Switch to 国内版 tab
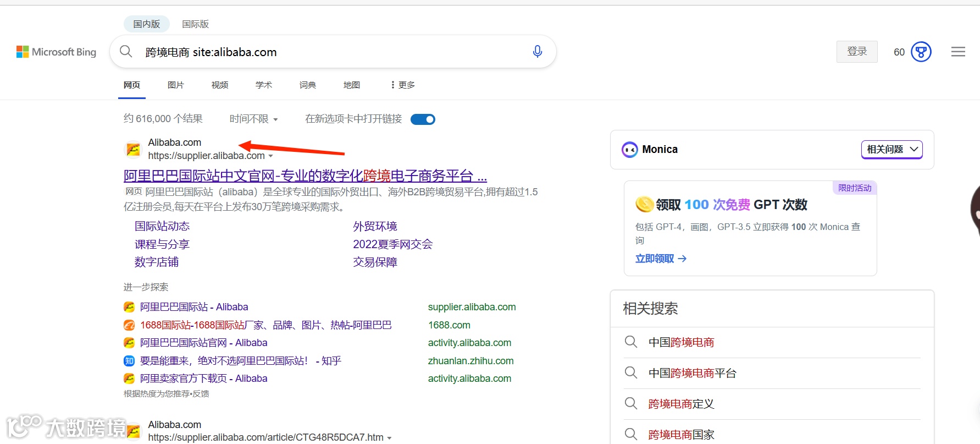 147,24
